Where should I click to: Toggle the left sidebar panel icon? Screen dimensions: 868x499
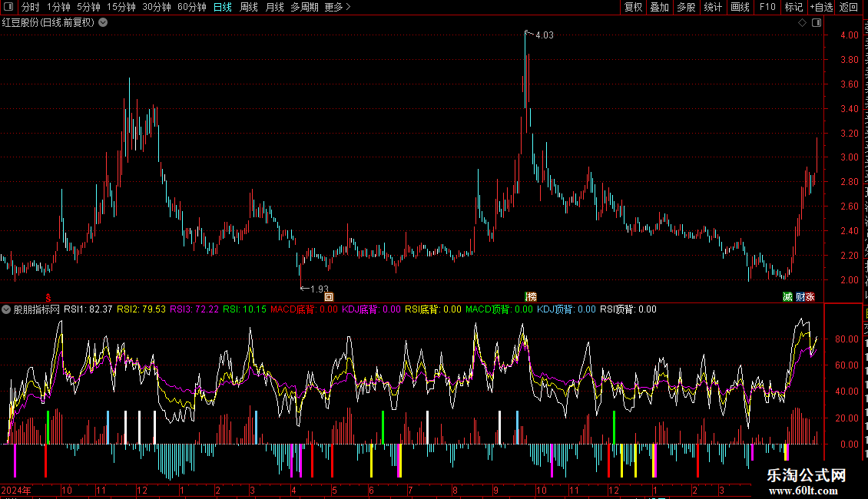point(8,7)
